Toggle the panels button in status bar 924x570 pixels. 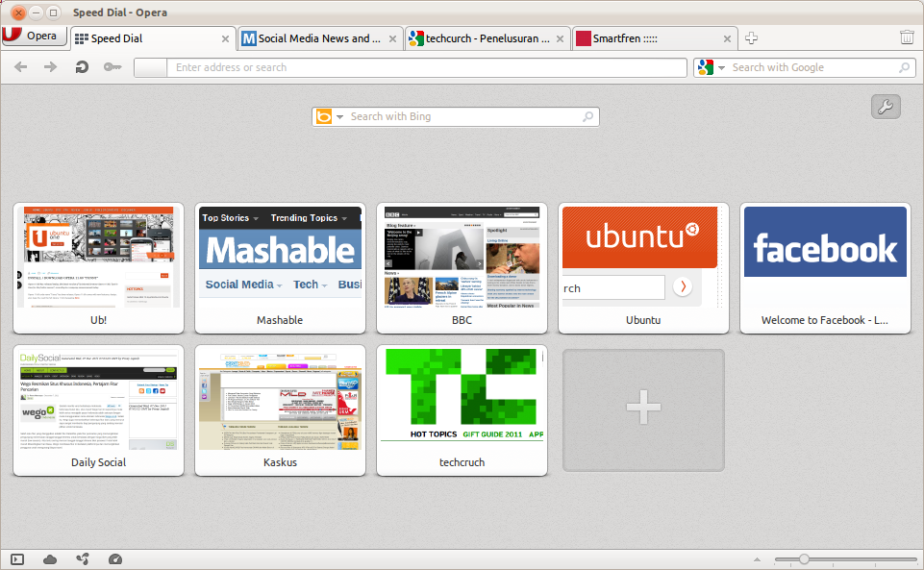click(17, 559)
